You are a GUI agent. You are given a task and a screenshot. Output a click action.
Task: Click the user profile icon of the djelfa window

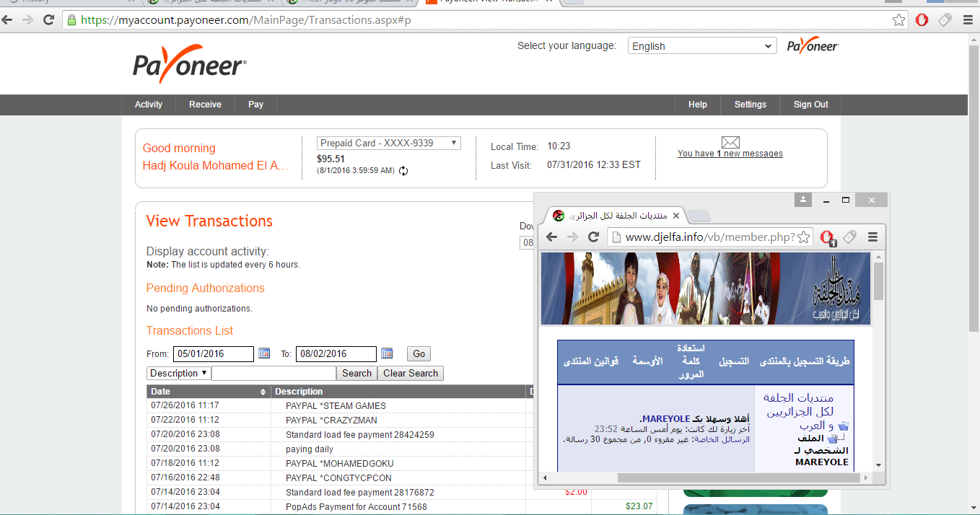[803, 200]
